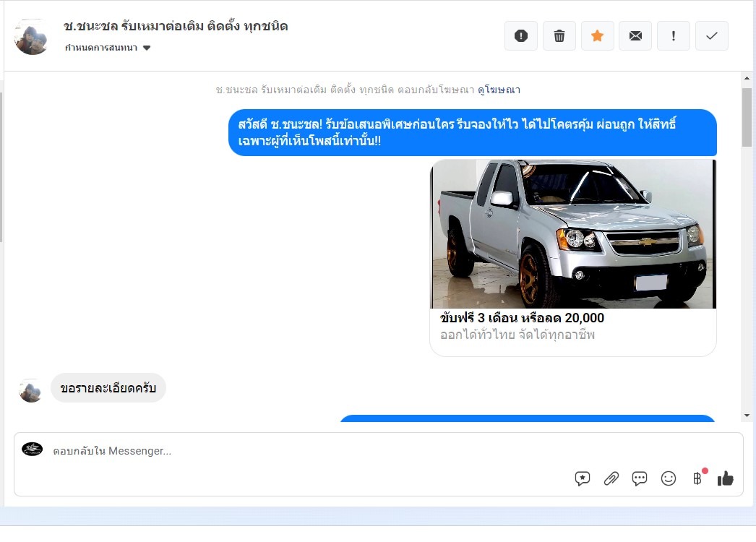The width and height of the screenshot is (756, 542).
Task: Open the silver pickup truck ad image
Action: [573, 234]
